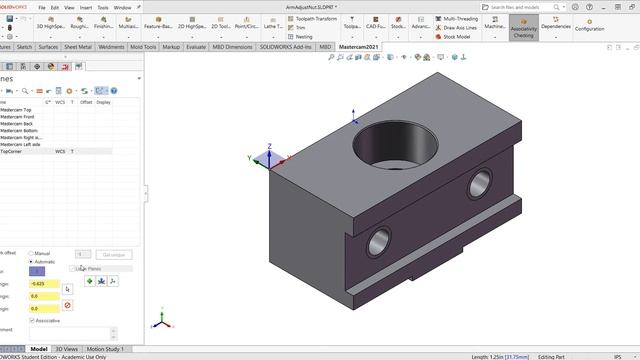Select the Trim toolpath command
The width and height of the screenshot is (640, 360).
297,28
